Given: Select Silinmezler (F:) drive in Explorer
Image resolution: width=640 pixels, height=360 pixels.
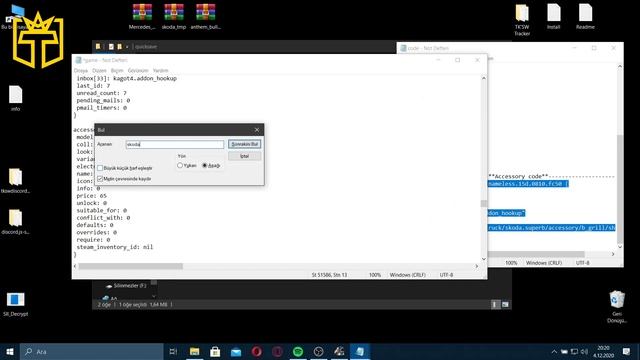Looking at the screenshot, I should tap(126, 286).
